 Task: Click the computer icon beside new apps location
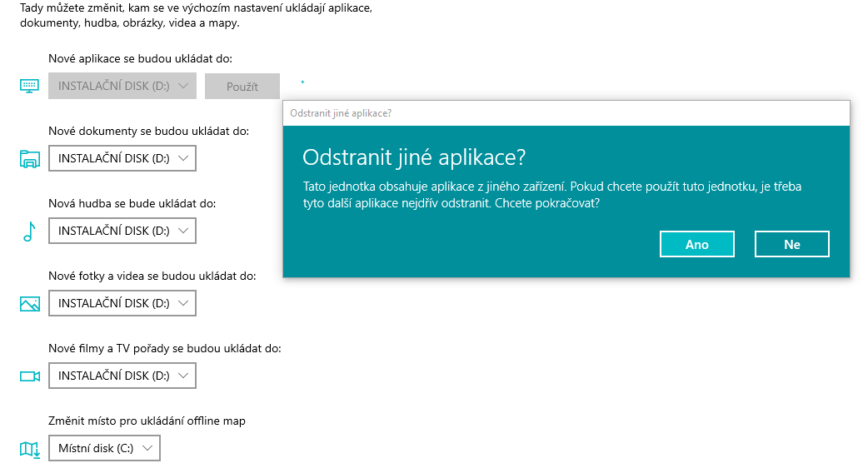click(x=29, y=87)
